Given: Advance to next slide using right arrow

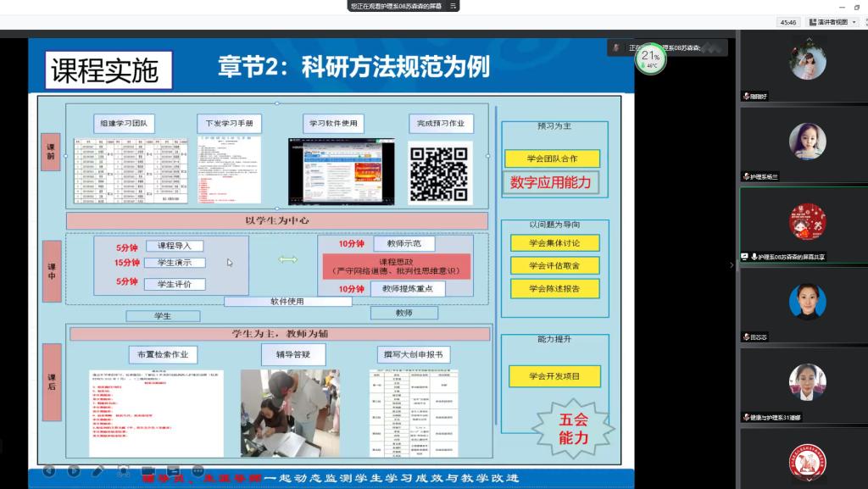Looking at the screenshot, I should coord(74,470).
